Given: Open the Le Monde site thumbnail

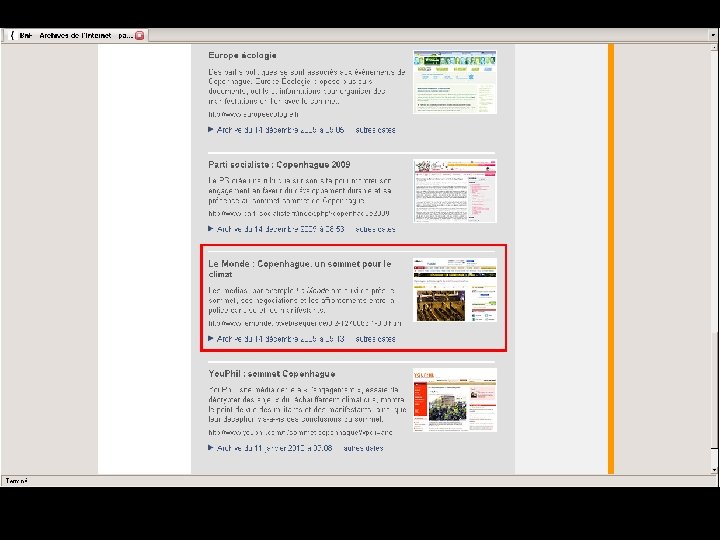Looking at the screenshot, I should (x=455, y=290).
